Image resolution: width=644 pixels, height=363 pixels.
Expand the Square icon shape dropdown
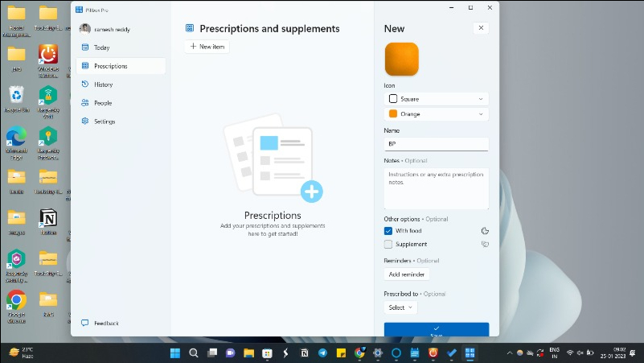pos(436,99)
